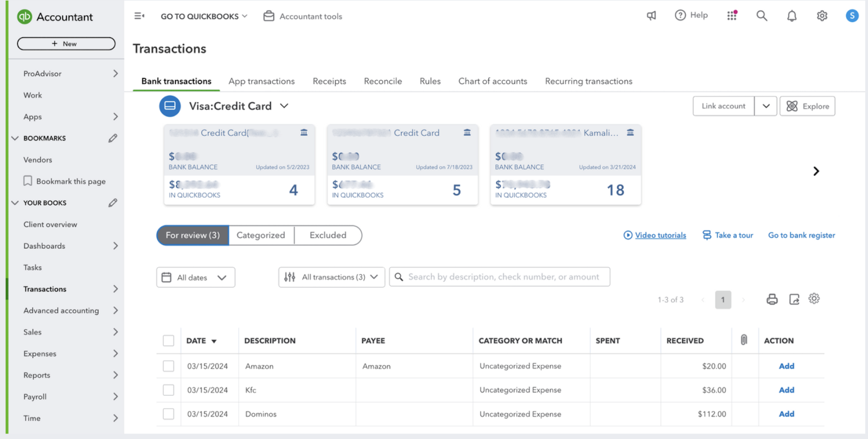868x439 pixels.
Task: Click bank icon on Kamali account tile
Action: (630, 132)
